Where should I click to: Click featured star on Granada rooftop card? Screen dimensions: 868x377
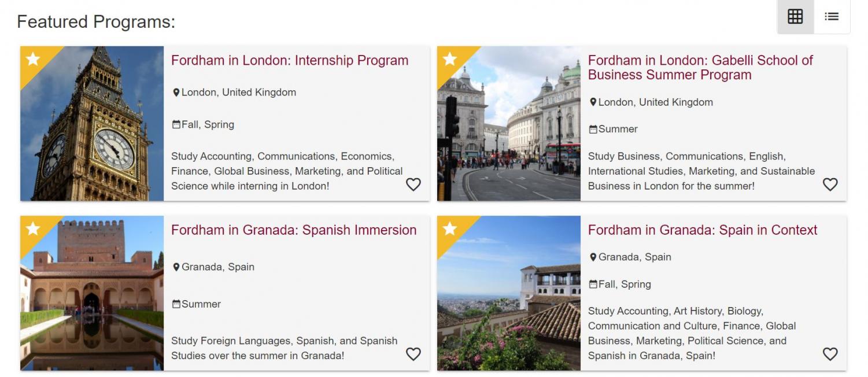[x=450, y=228]
